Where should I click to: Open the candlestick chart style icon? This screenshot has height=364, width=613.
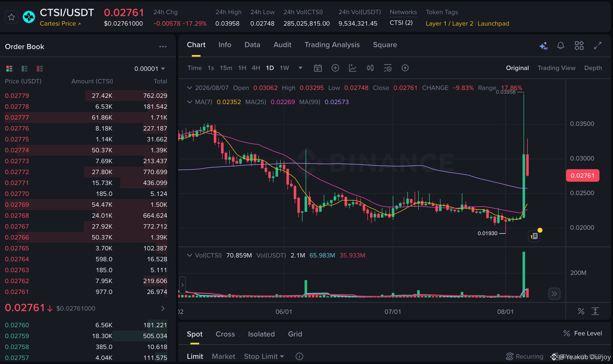point(370,68)
